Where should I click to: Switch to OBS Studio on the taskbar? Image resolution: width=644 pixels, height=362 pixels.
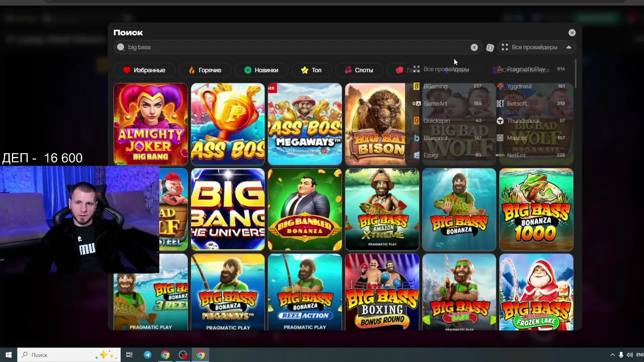(183, 355)
